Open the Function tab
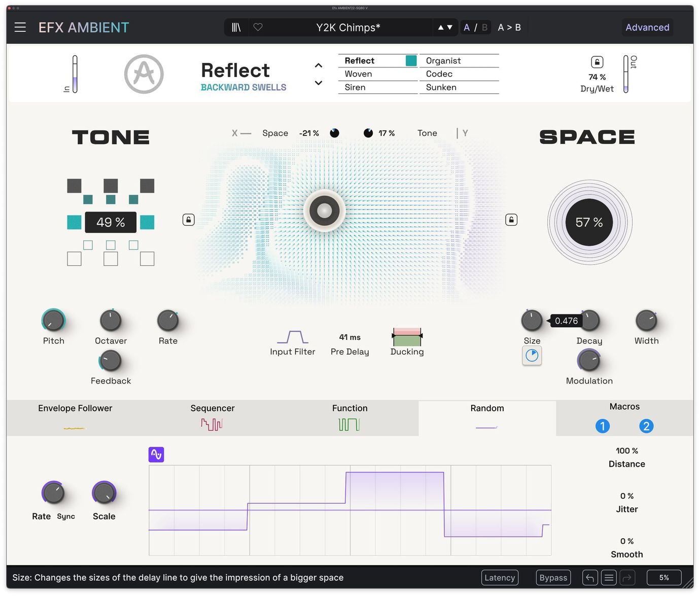The height and width of the screenshot is (596, 700). 350,418
